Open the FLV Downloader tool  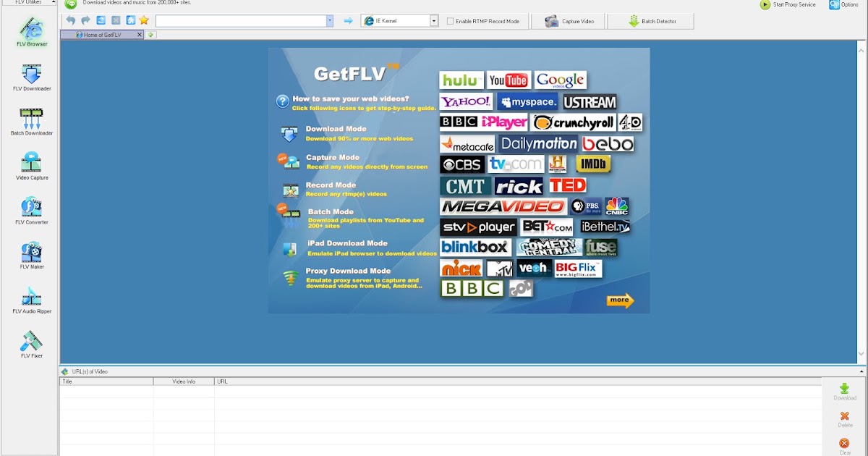click(32, 77)
